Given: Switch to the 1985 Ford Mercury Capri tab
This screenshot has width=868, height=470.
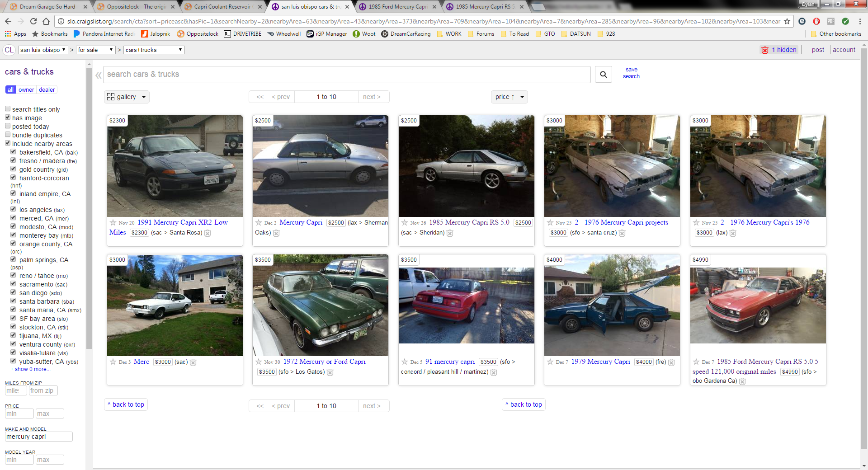Looking at the screenshot, I should click(x=397, y=7).
